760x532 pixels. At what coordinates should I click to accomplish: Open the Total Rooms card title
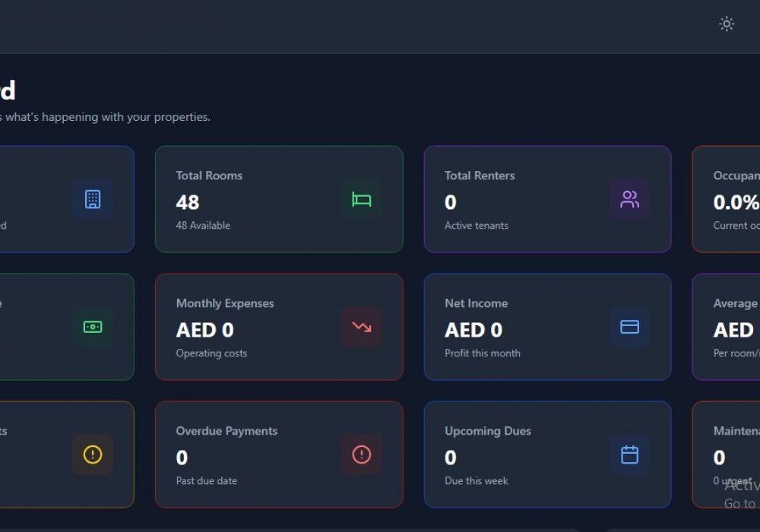coord(209,176)
